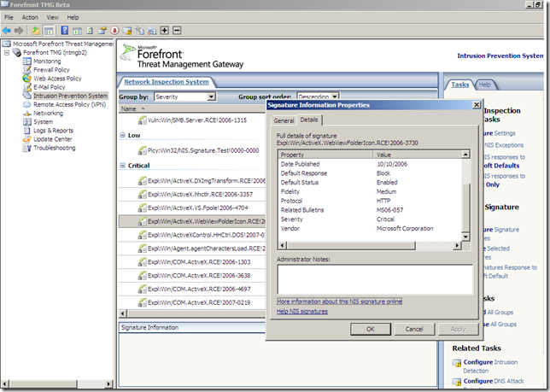
Task: Click the icon beside Expl:Win/COM.ActiveX.RCE!2006-1303
Action: (x=142, y=262)
